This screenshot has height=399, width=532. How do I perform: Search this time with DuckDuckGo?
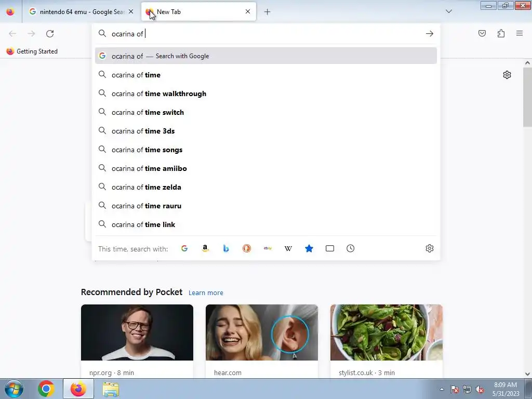pos(247,248)
